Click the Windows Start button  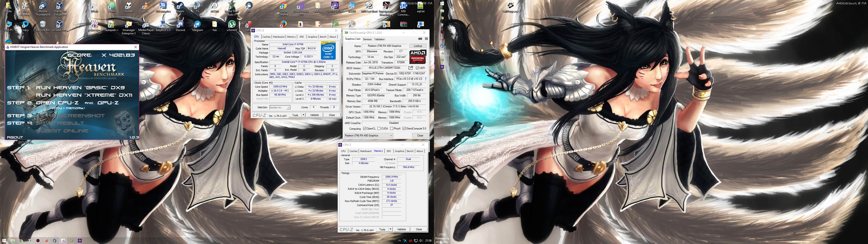pos(4,241)
